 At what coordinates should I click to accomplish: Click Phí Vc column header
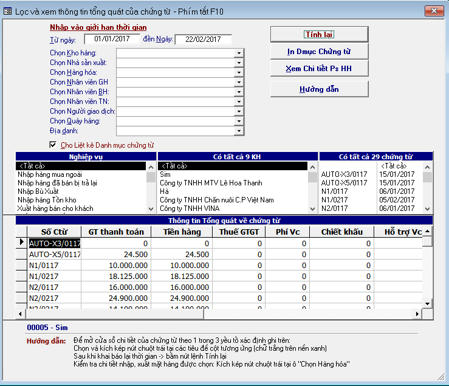point(288,232)
